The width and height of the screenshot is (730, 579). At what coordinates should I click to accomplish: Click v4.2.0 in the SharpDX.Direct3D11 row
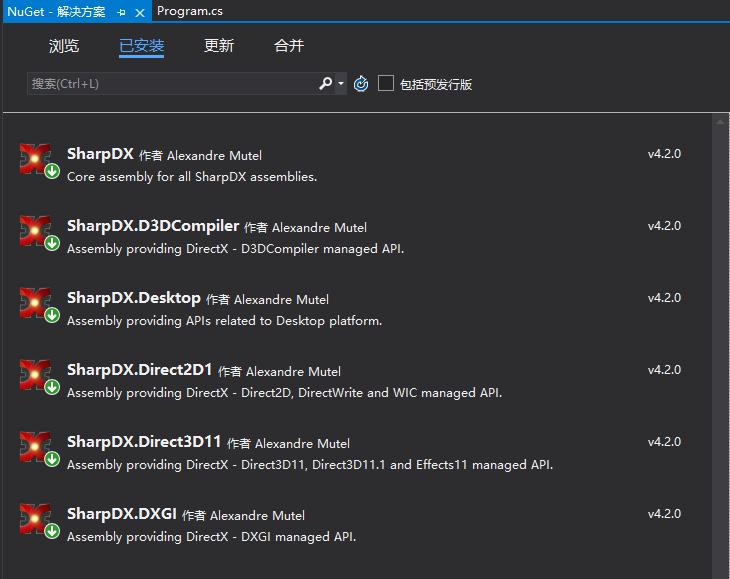[664, 442]
